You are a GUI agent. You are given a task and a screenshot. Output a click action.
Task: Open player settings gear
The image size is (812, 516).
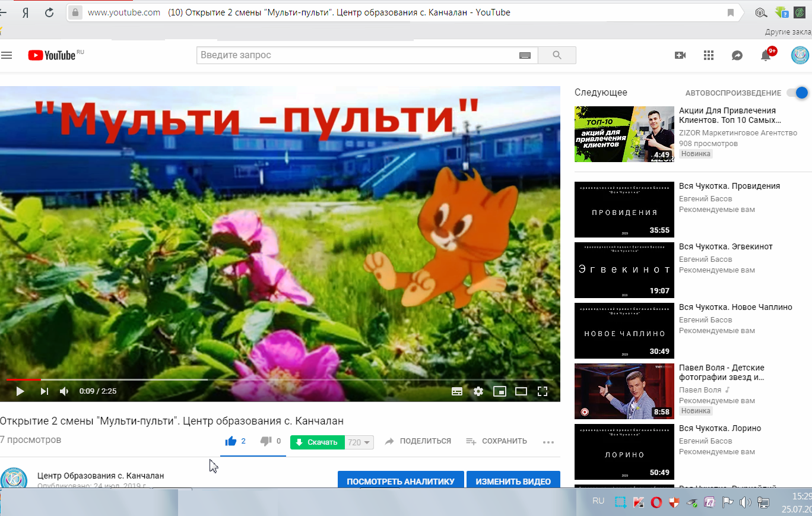(478, 391)
